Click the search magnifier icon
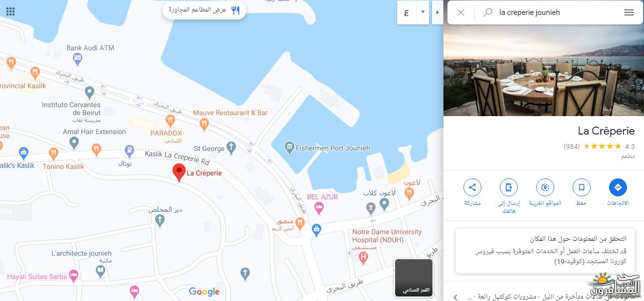The width and height of the screenshot is (644, 301). coord(488,12)
